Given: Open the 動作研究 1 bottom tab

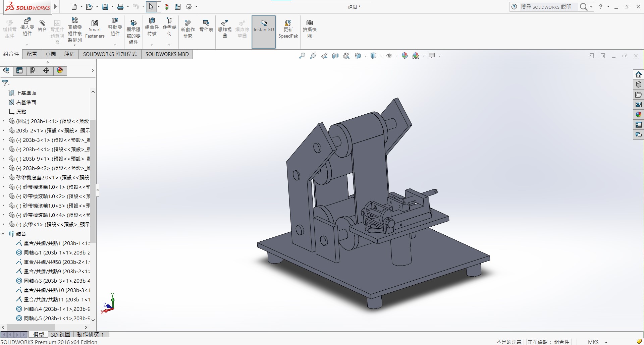Looking at the screenshot, I should pos(91,334).
